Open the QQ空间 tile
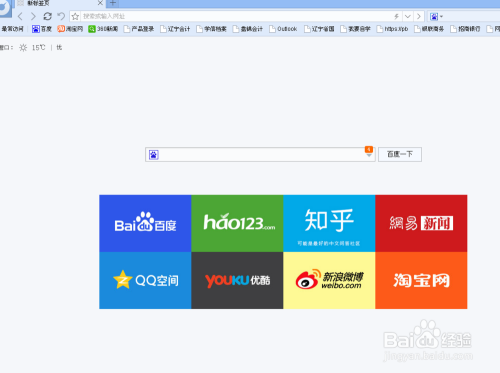This screenshot has width=500, height=373. pyautogui.click(x=145, y=280)
